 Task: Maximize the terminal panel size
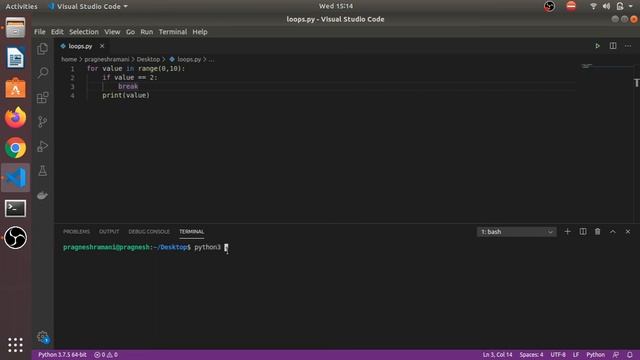pyautogui.click(x=613, y=231)
